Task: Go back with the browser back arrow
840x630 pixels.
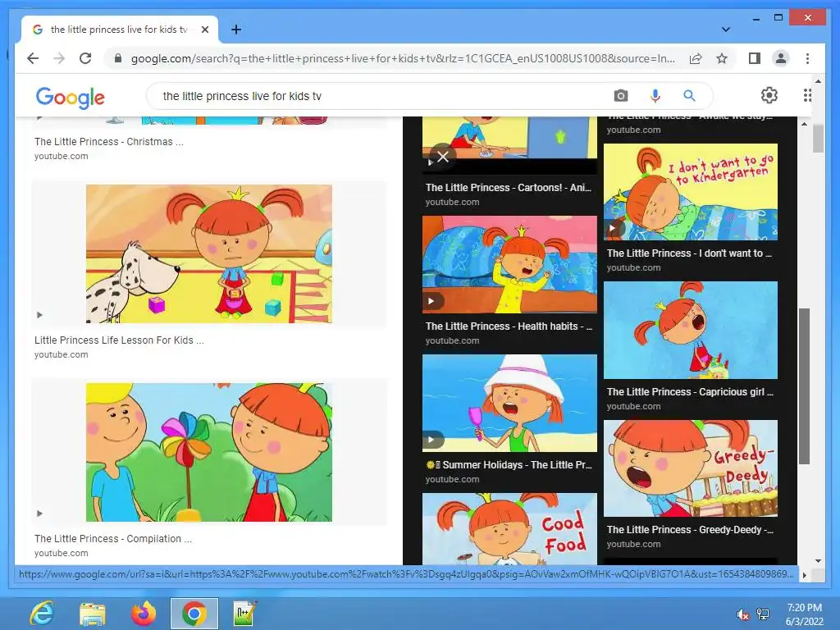Action: (33, 58)
